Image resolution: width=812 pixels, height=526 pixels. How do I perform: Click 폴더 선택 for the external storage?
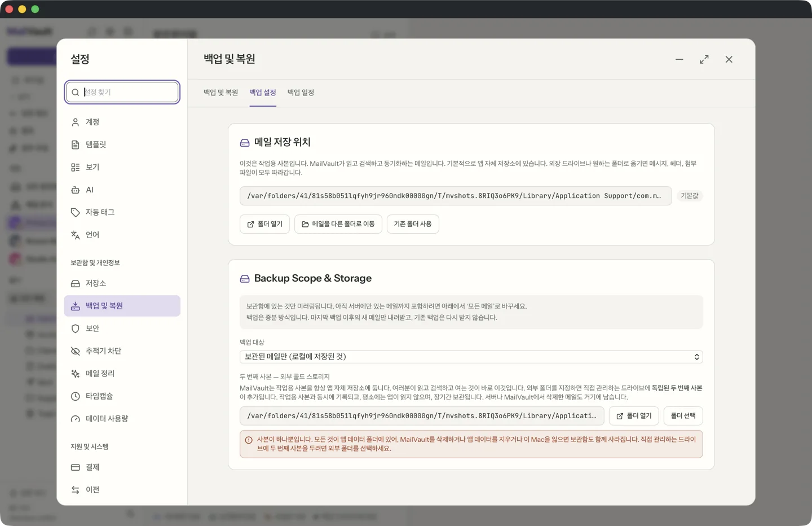pos(683,416)
